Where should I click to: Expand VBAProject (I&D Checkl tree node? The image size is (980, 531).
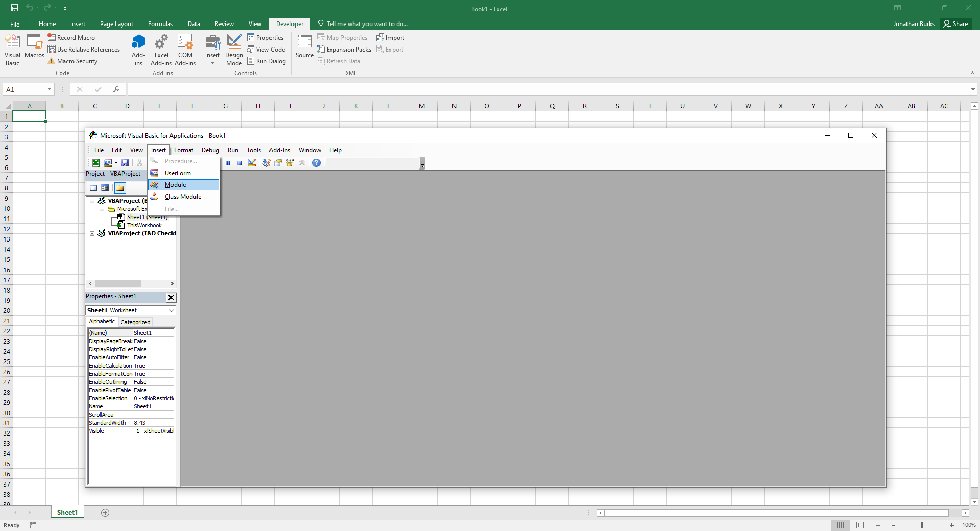92,233
